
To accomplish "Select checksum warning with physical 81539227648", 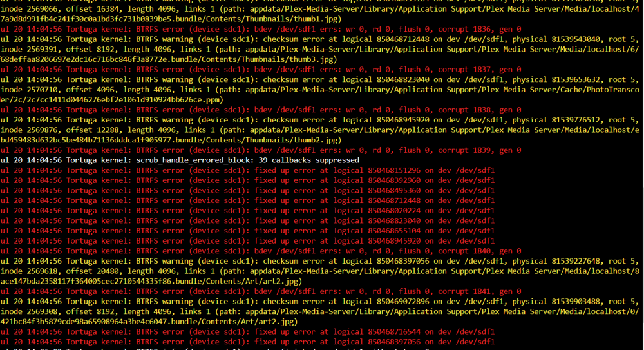I will pyautogui.click(x=320, y=261).
